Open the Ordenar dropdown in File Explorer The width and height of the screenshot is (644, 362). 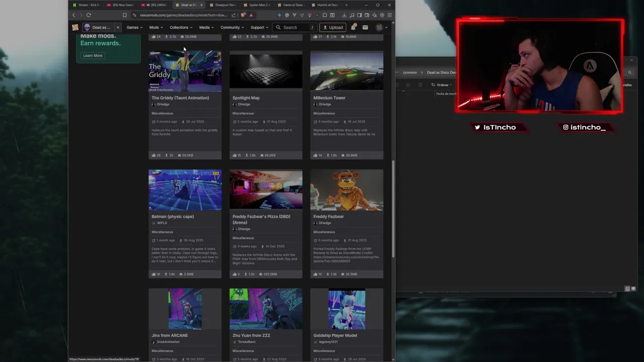pyautogui.click(x=442, y=85)
